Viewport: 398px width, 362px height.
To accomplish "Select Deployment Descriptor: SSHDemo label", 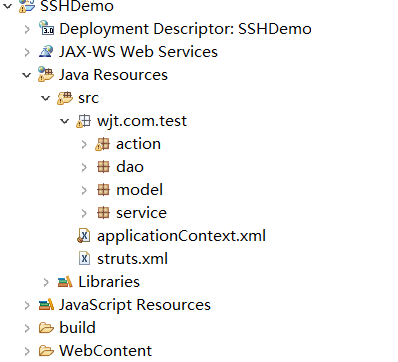I will pyautogui.click(x=185, y=29).
